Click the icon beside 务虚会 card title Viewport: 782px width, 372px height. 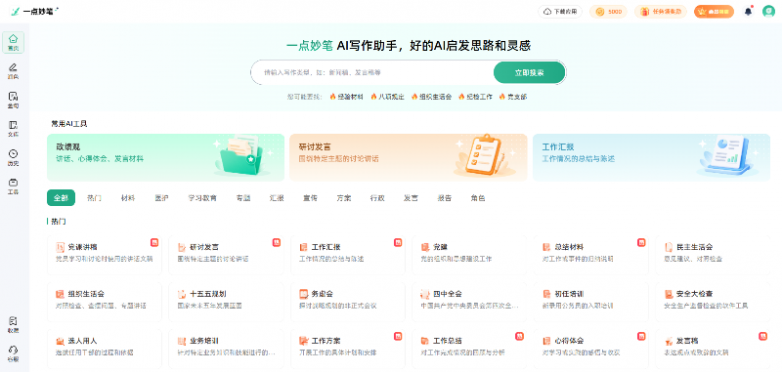(303, 294)
